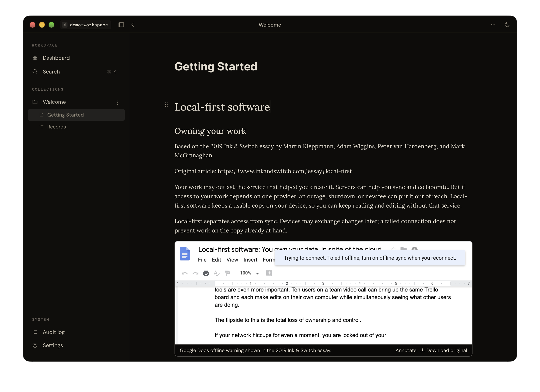Click the Audit log list icon
This screenshot has height=392, width=540.
(x=35, y=332)
